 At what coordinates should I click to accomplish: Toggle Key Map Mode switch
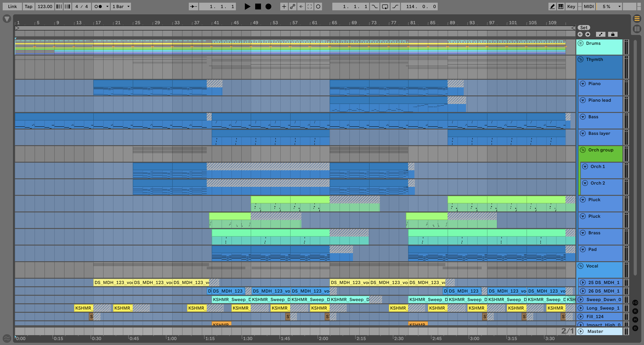coord(571,6)
